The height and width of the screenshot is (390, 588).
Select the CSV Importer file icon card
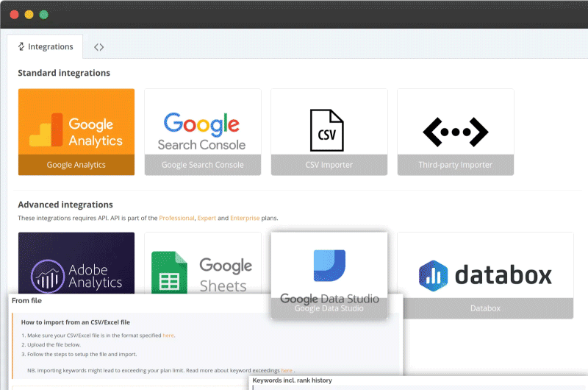pyautogui.click(x=329, y=132)
